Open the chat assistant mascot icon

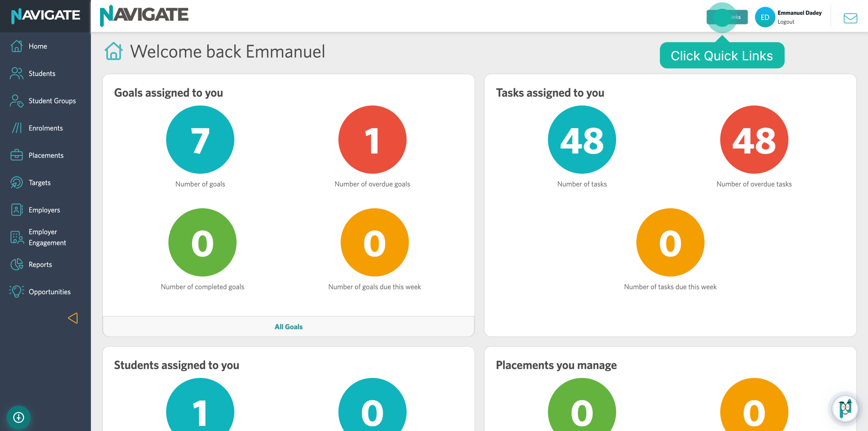845,409
